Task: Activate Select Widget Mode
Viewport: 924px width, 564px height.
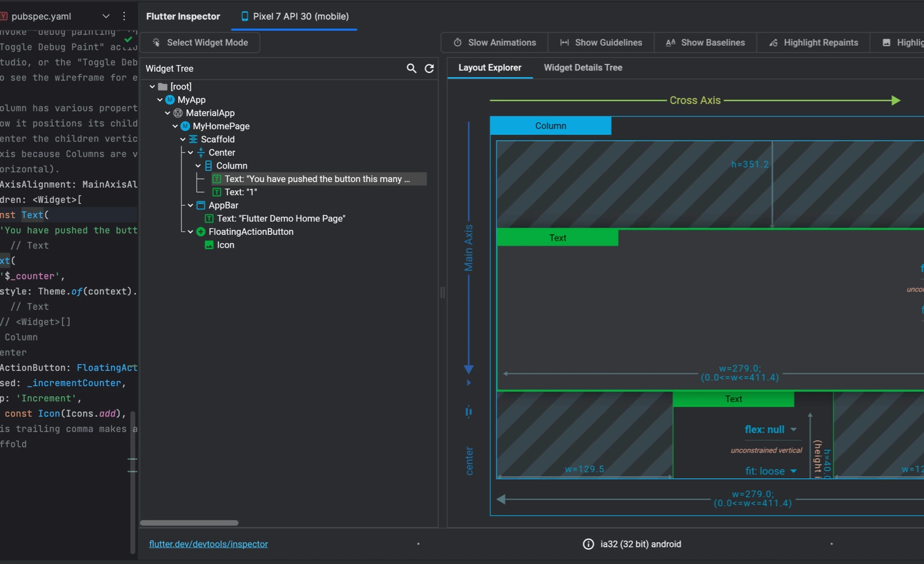Action: (x=200, y=42)
